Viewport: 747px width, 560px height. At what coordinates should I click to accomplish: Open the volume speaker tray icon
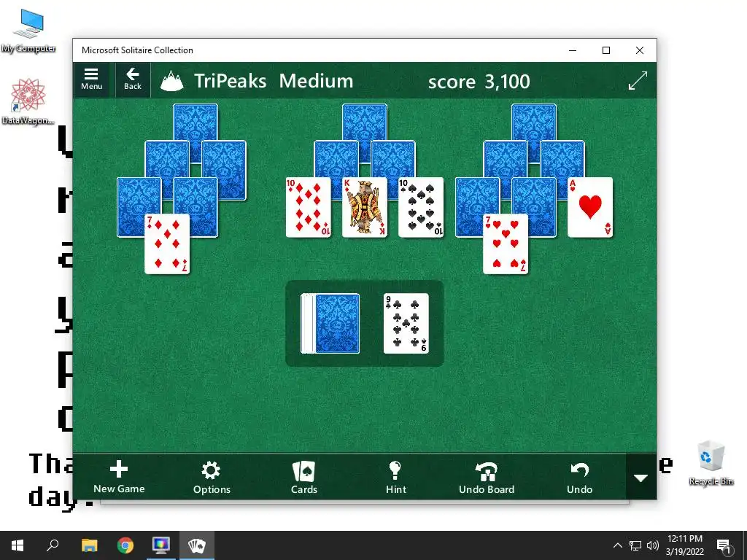coord(653,545)
